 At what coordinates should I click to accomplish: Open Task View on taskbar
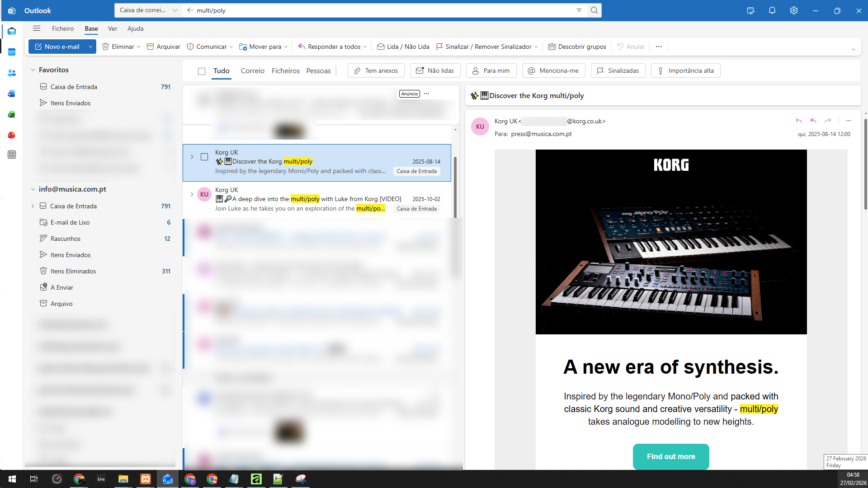34,479
